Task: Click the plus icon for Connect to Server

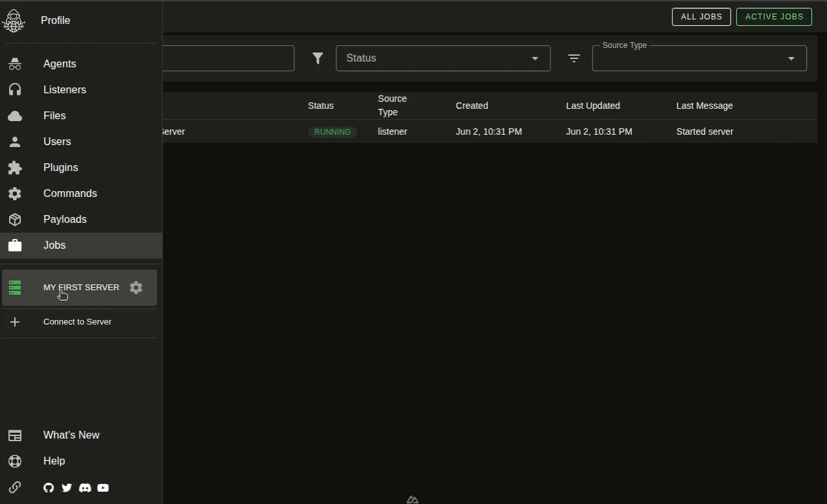Action: (x=15, y=322)
